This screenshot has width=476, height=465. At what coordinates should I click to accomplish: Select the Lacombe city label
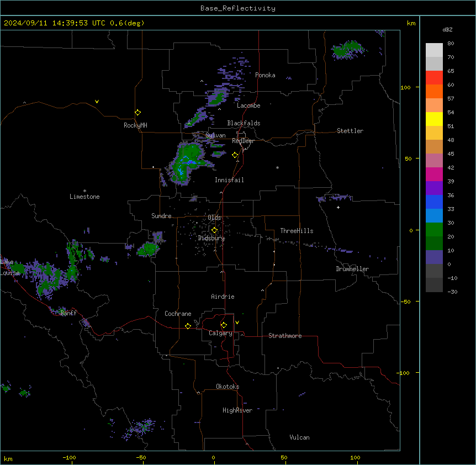pyautogui.click(x=248, y=105)
